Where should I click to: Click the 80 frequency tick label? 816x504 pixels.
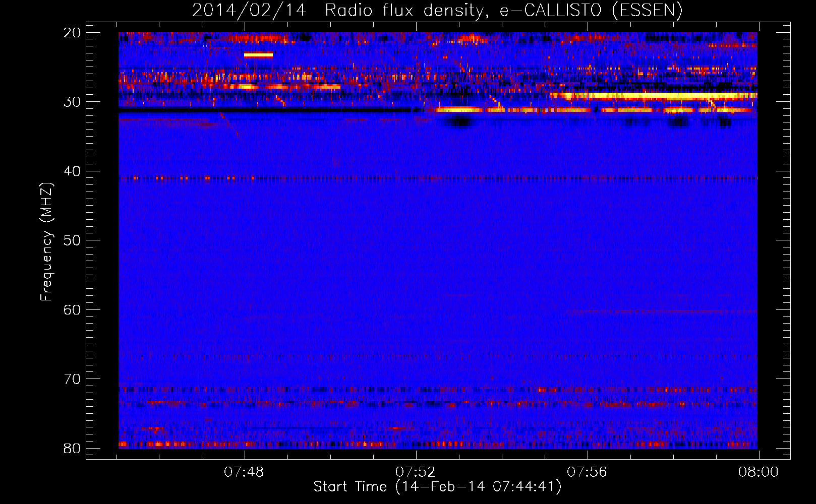pyautogui.click(x=72, y=449)
